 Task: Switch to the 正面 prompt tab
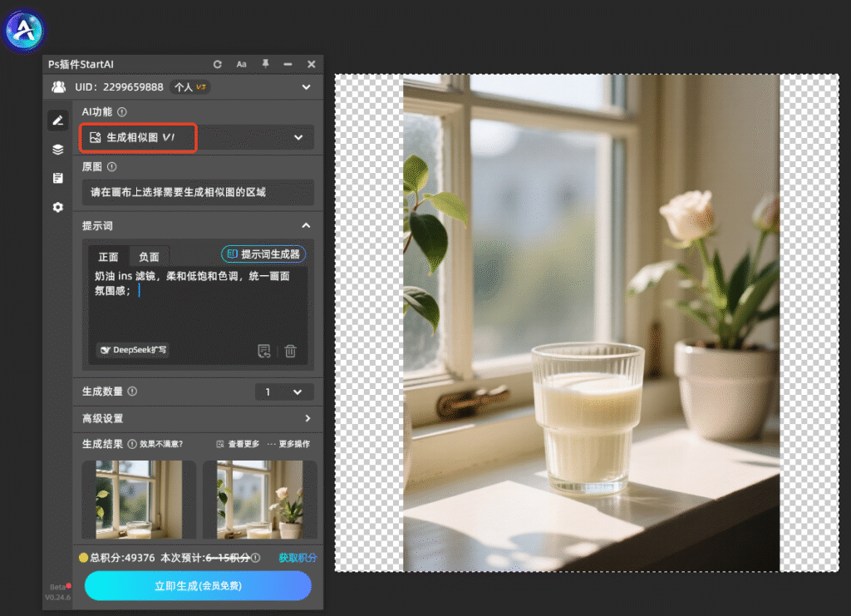click(x=109, y=257)
